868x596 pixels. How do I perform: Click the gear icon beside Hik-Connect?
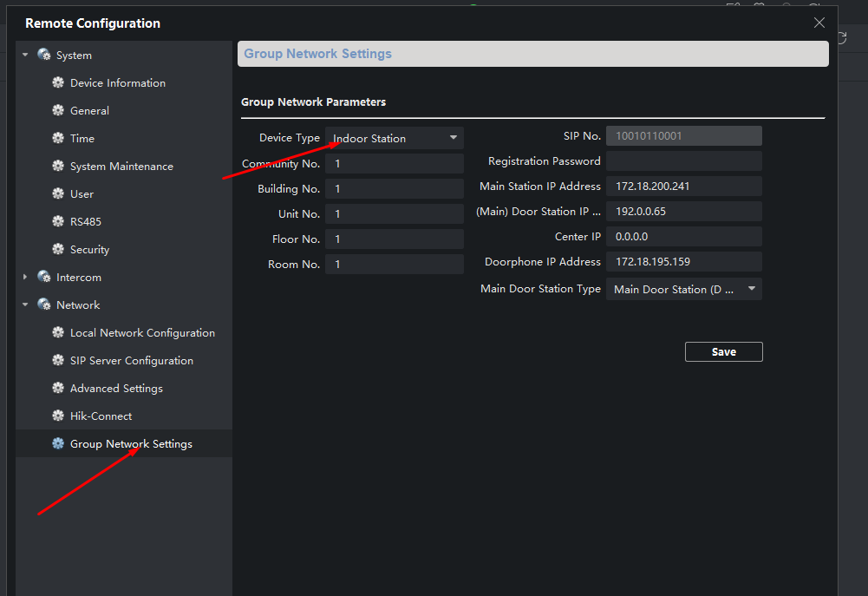pos(58,416)
